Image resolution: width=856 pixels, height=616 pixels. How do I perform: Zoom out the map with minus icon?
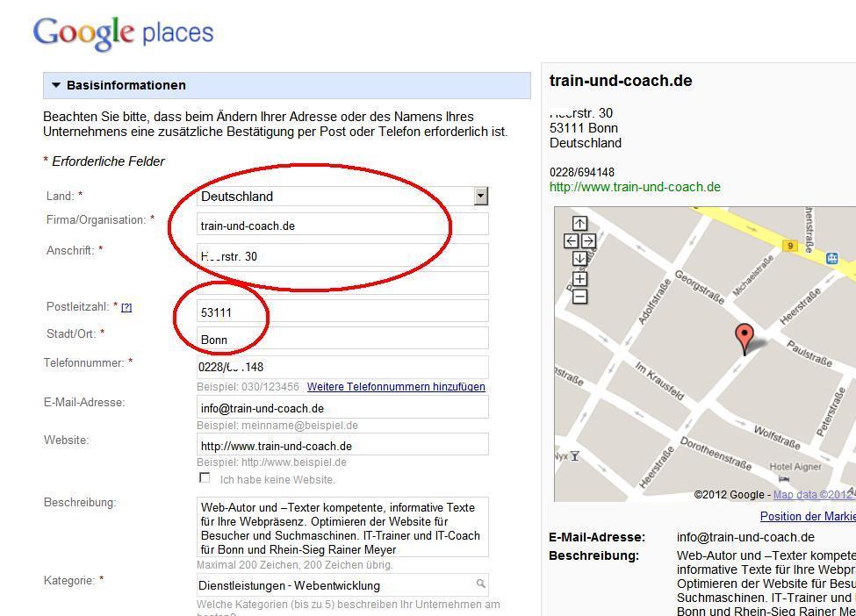click(x=579, y=297)
